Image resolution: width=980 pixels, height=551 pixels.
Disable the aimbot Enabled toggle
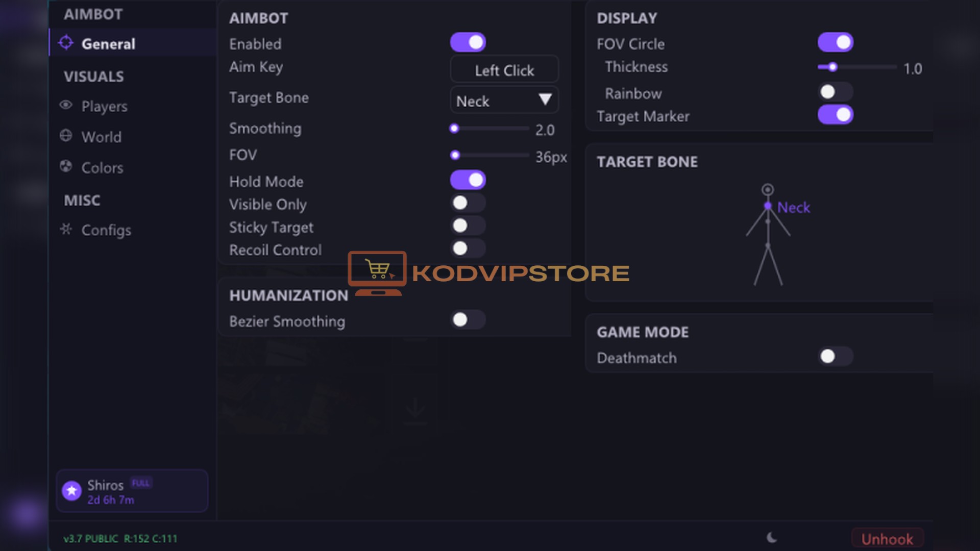[468, 42]
